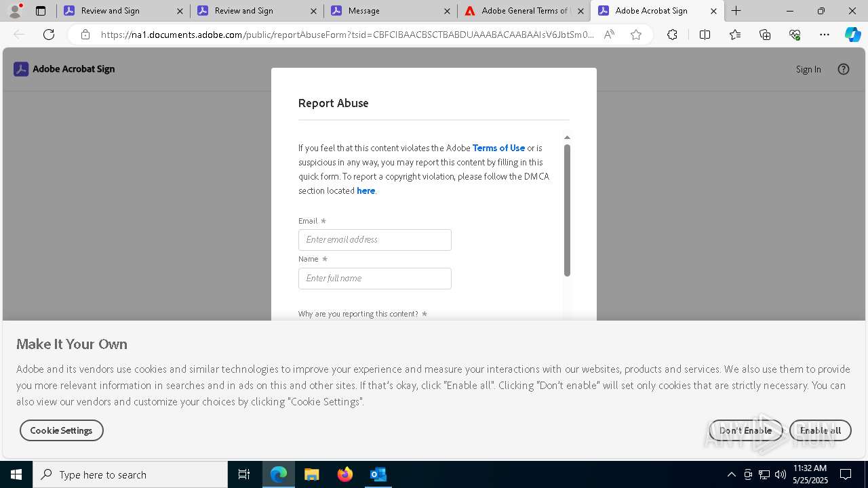
Task: Launch File Explorer from taskbar
Action: click(x=311, y=474)
